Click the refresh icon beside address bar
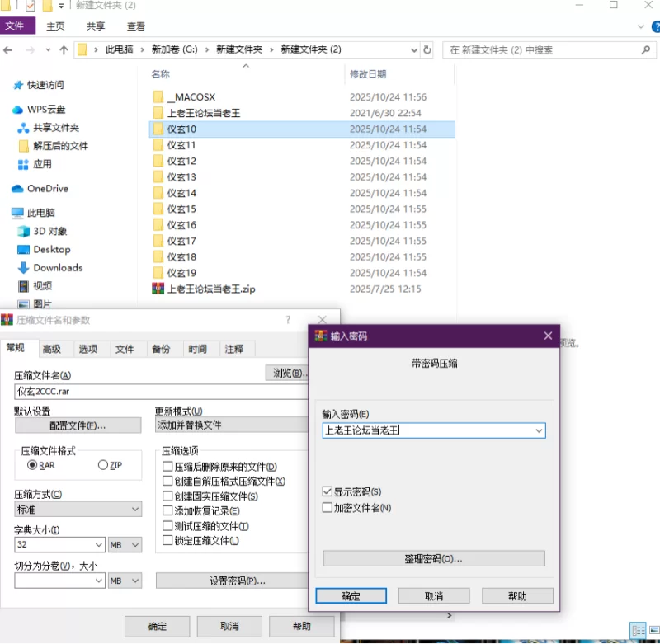 pos(427,50)
